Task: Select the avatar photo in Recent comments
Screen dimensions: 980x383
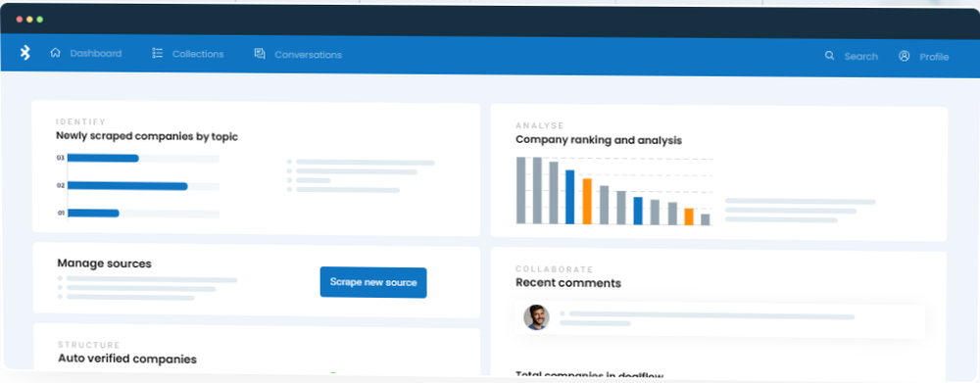Action: point(536,317)
